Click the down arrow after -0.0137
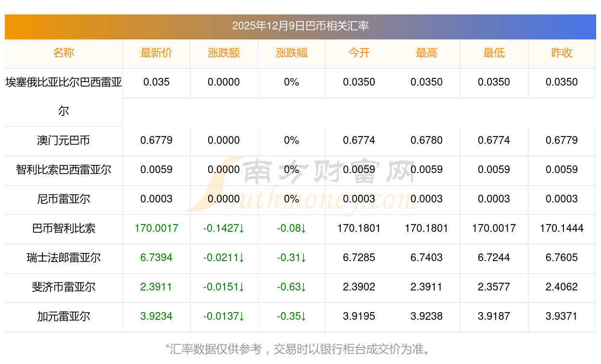601x364 pixels. pyautogui.click(x=241, y=317)
